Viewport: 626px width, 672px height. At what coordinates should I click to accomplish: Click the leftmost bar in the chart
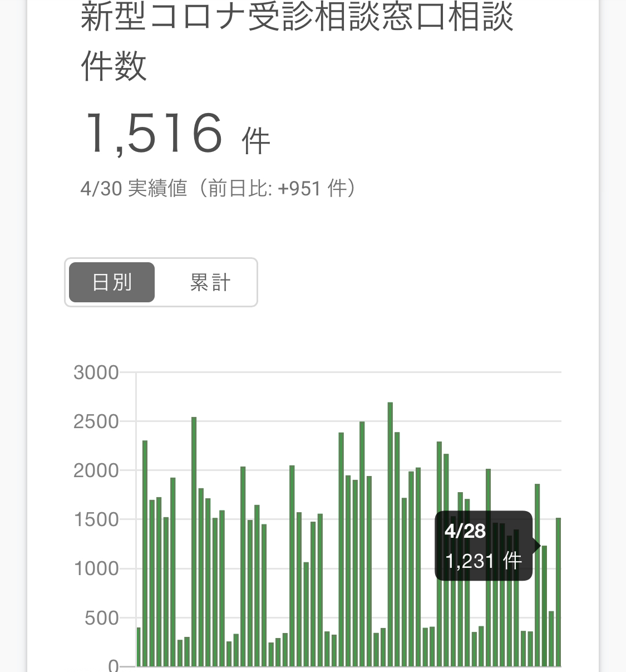[x=139, y=646]
